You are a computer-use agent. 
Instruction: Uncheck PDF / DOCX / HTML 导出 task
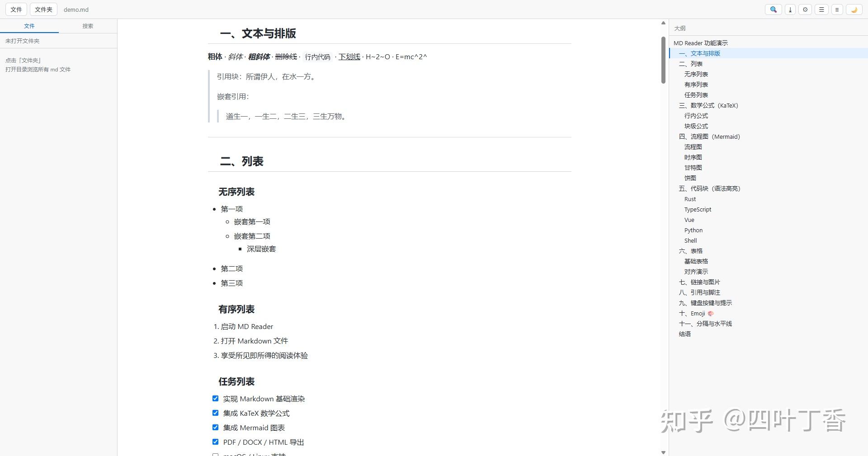point(215,442)
